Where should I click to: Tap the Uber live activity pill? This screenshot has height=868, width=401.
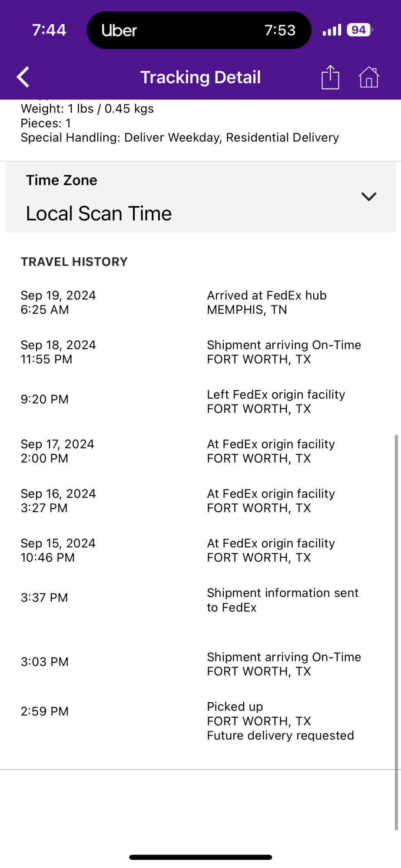tap(199, 30)
